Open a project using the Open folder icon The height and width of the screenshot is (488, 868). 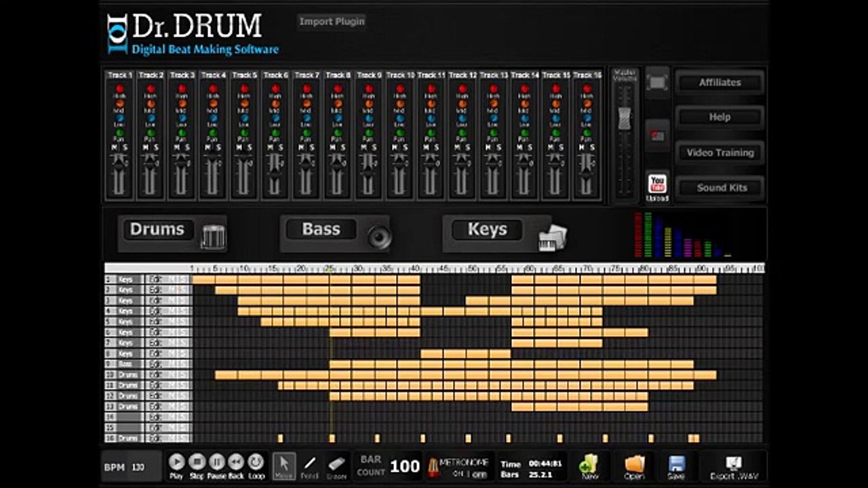[635, 466]
